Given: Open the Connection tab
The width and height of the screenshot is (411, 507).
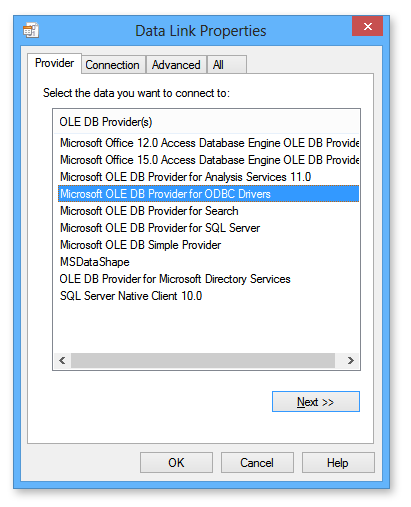Looking at the screenshot, I should click(x=113, y=65).
